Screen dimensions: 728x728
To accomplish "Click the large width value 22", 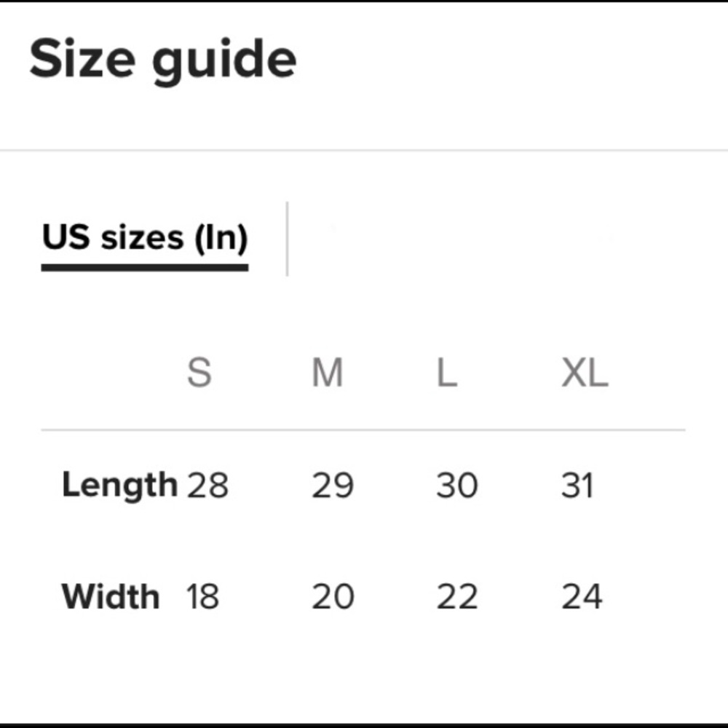I will 457,597.
